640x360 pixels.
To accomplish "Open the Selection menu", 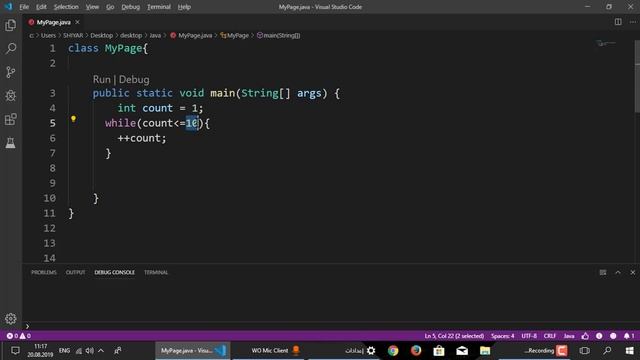I will pos(66,7).
